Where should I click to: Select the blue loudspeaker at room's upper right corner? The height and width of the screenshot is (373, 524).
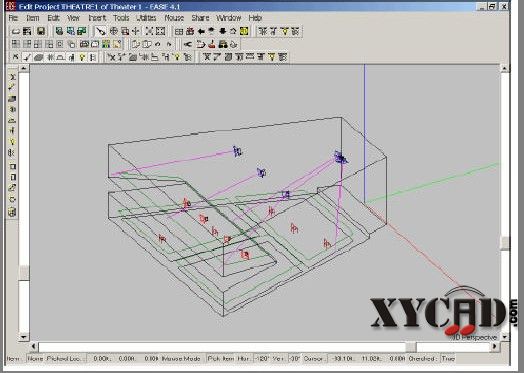pos(341,157)
